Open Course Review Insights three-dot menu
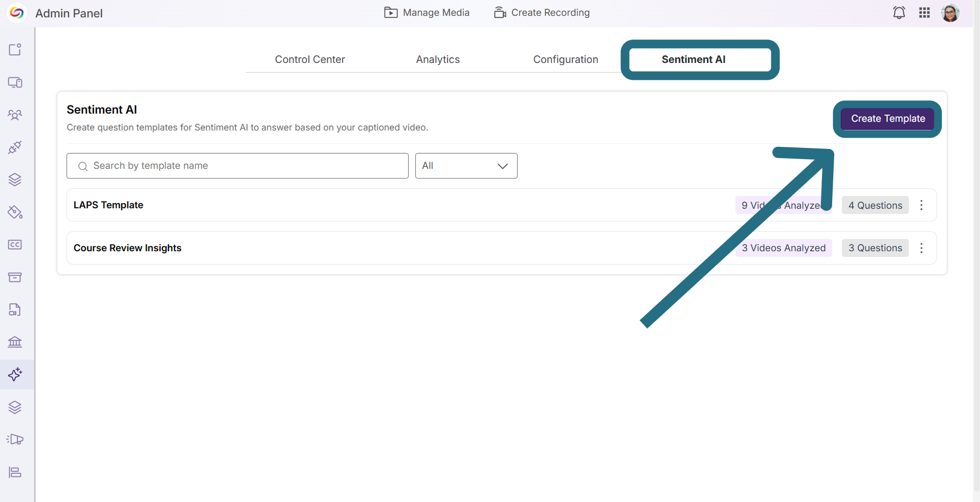The height and width of the screenshot is (502, 980). (921, 248)
